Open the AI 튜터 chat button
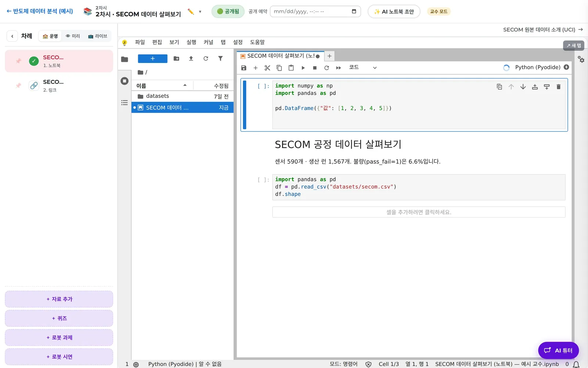Image resolution: width=588 pixels, height=368 pixels. click(x=558, y=350)
